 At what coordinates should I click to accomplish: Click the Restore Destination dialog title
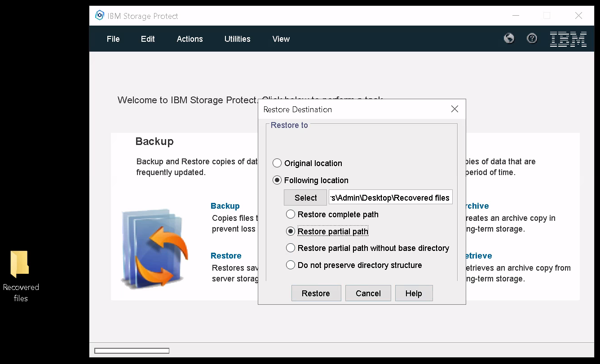tap(297, 110)
